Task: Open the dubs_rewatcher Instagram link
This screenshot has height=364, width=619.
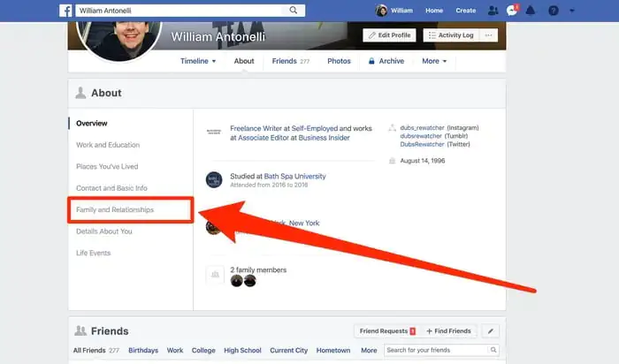Action: point(422,128)
